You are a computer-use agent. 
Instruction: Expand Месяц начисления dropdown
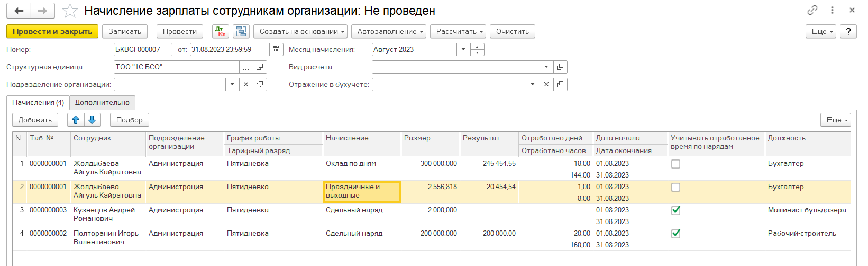point(463,49)
